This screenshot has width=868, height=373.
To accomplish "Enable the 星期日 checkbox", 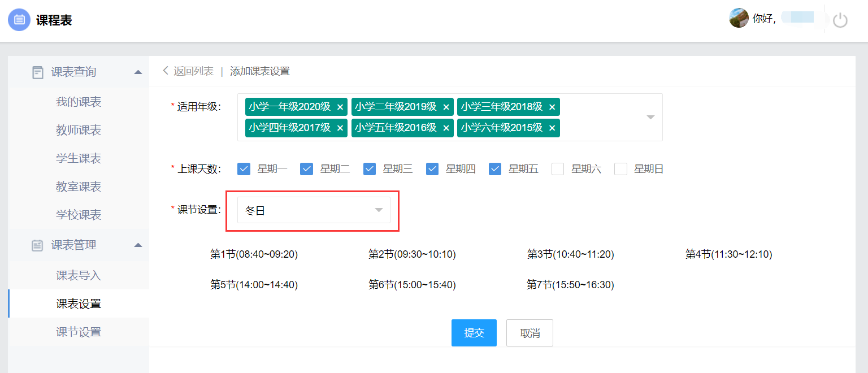I will [620, 169].
